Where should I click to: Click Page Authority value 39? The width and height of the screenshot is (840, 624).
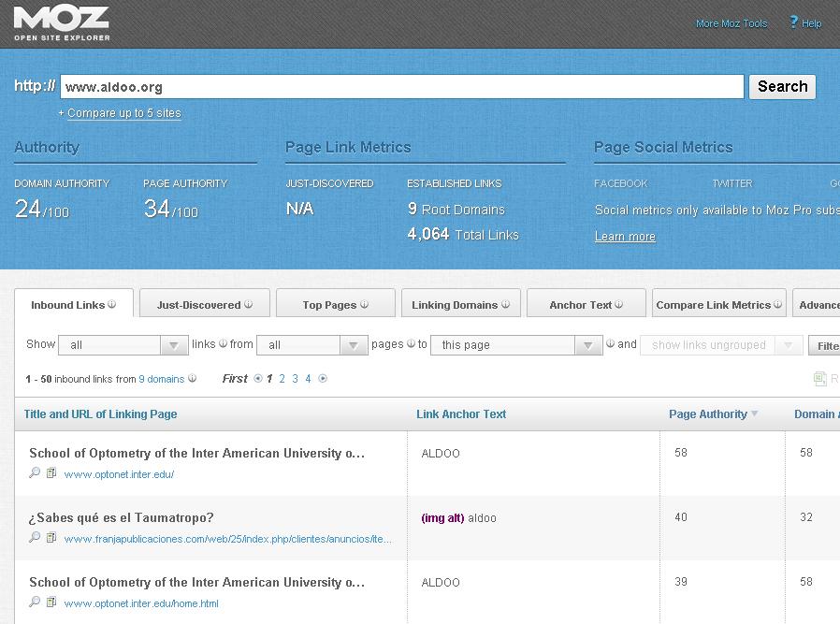click(681, 582)
